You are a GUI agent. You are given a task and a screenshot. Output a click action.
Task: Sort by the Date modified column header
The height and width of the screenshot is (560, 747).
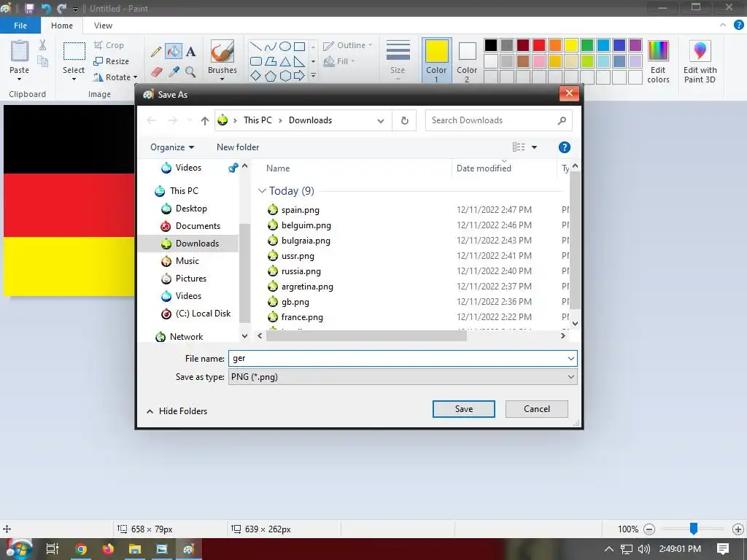503,168
